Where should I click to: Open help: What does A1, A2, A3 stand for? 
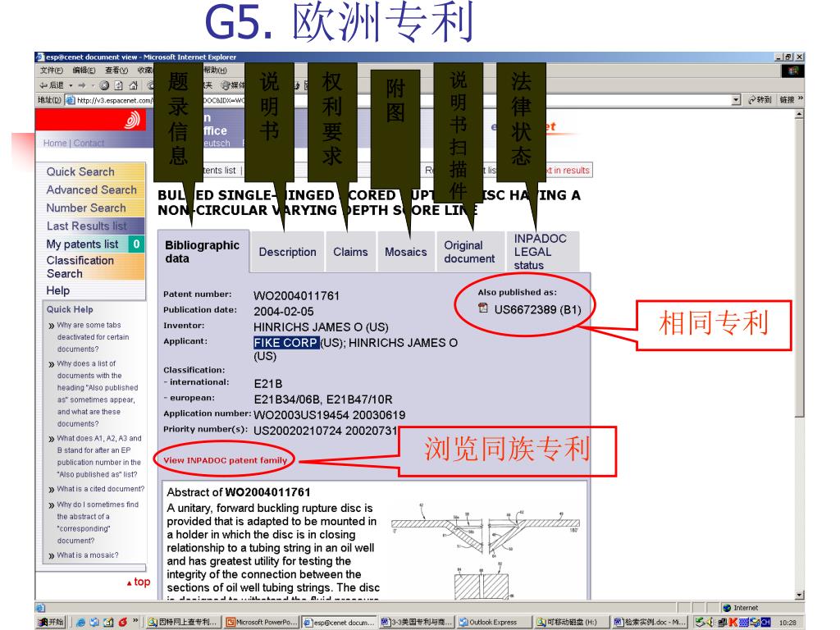point(99,456)
